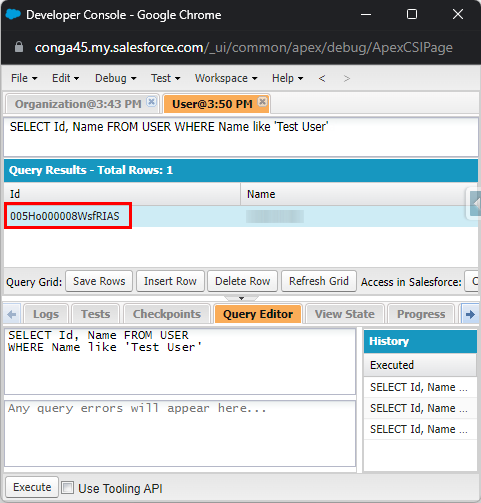Click the lock icon in address bar

coord(19,47)
